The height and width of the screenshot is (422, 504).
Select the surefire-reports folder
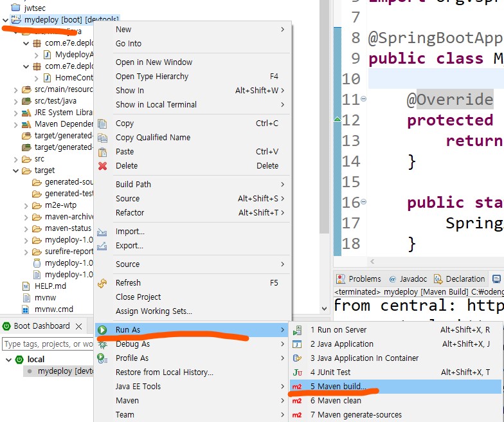click(x=69, y=252)
